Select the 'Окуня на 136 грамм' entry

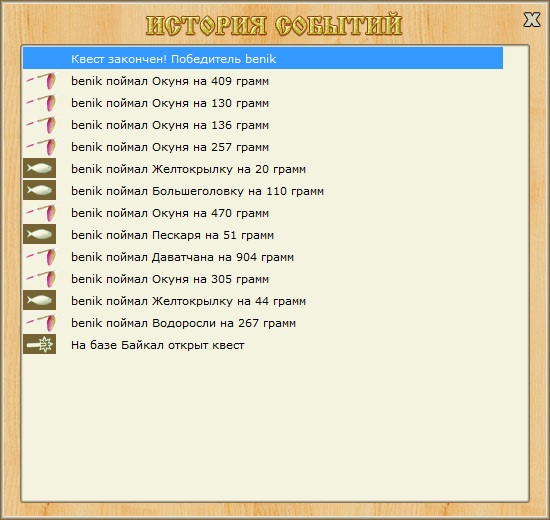click(x=263, y=125)
